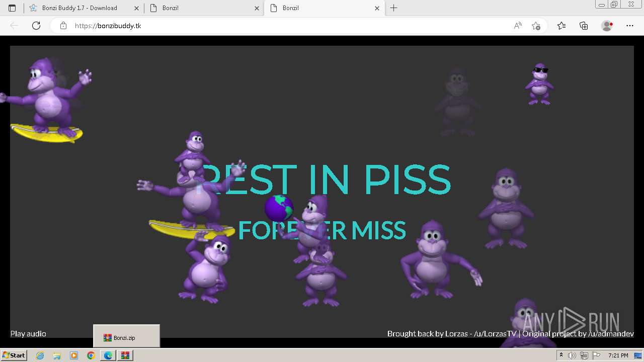Restore down the browser window
Image resolution: width=644 pixels, height=362 pixels.
614,5
